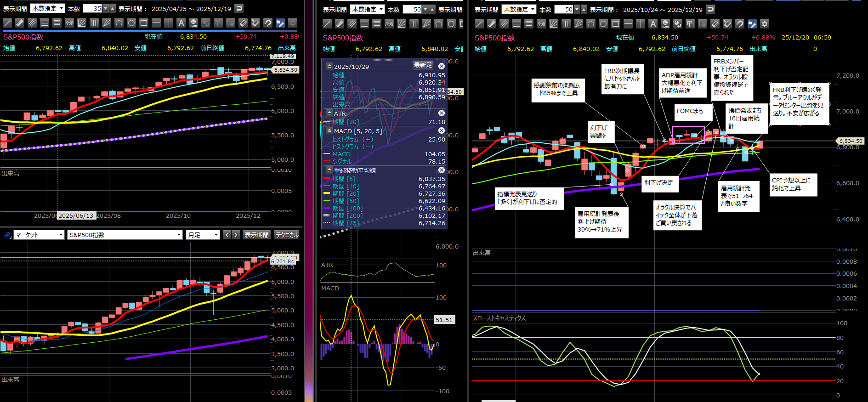Image resolution: width=868 pixels, height=402 pixels.
Task: Select the text 'A' tool in right toolbar
Action: (x=653, y=24)
